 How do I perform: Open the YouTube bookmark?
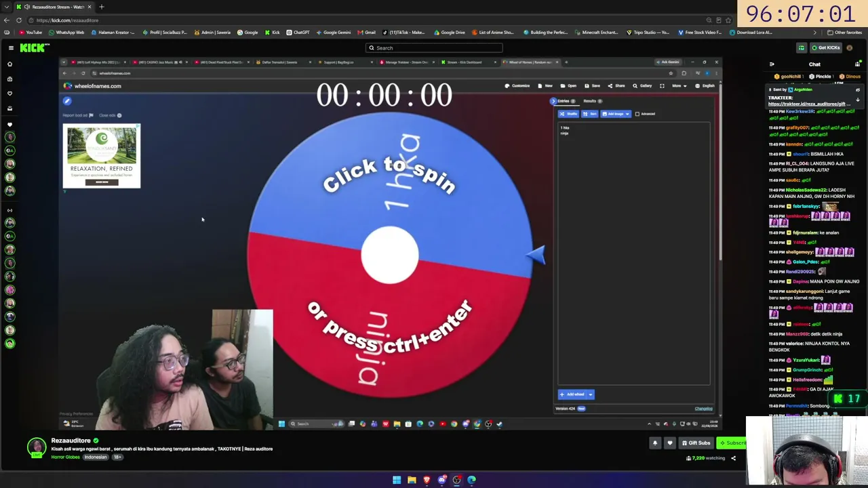point(31,33)
